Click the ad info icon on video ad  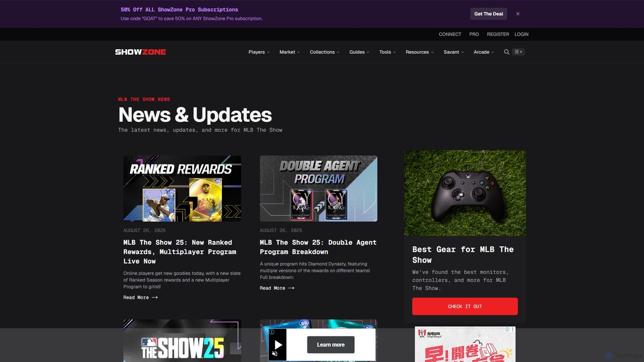[x=272, y=332]
